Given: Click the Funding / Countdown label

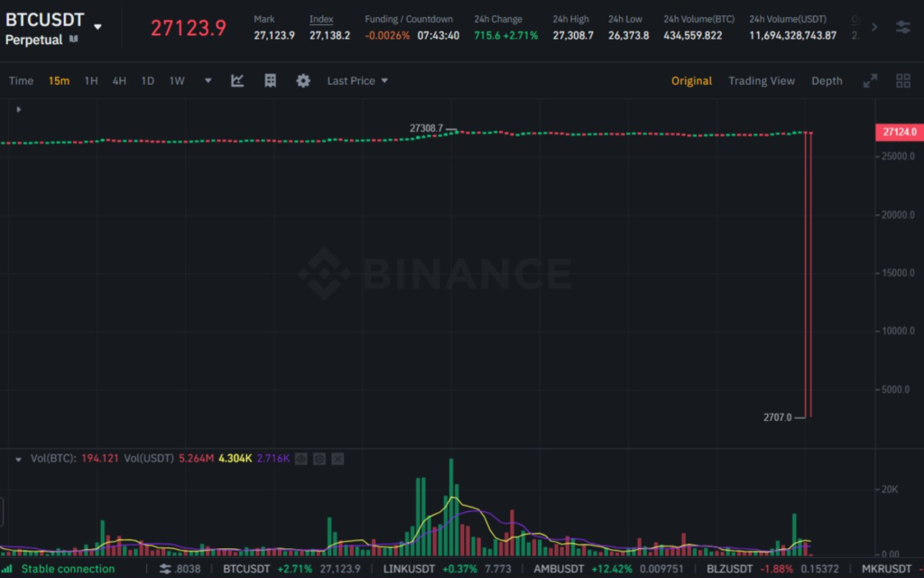Looking at the screenshot, I should [409, 19].
